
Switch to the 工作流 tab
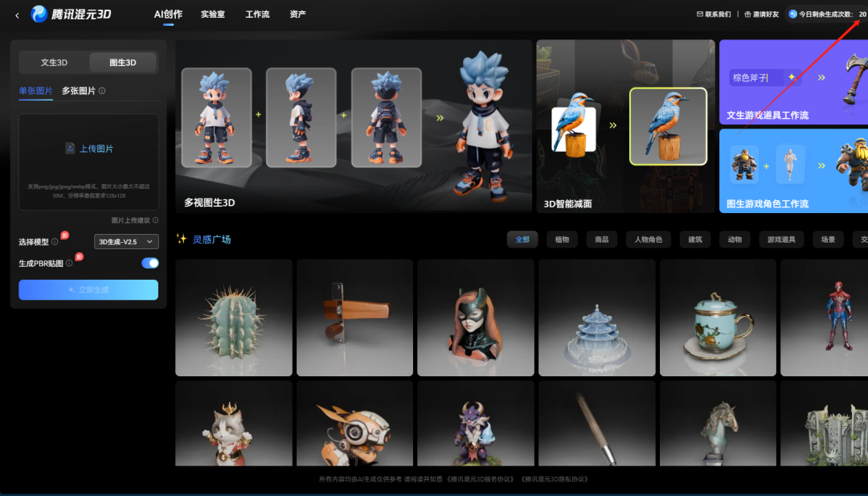click(256, 14)
